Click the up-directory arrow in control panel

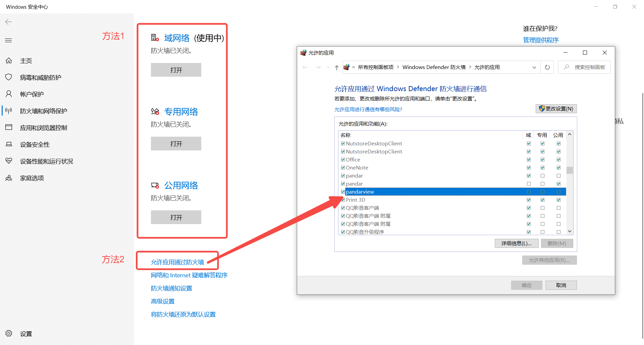[337, 67]
